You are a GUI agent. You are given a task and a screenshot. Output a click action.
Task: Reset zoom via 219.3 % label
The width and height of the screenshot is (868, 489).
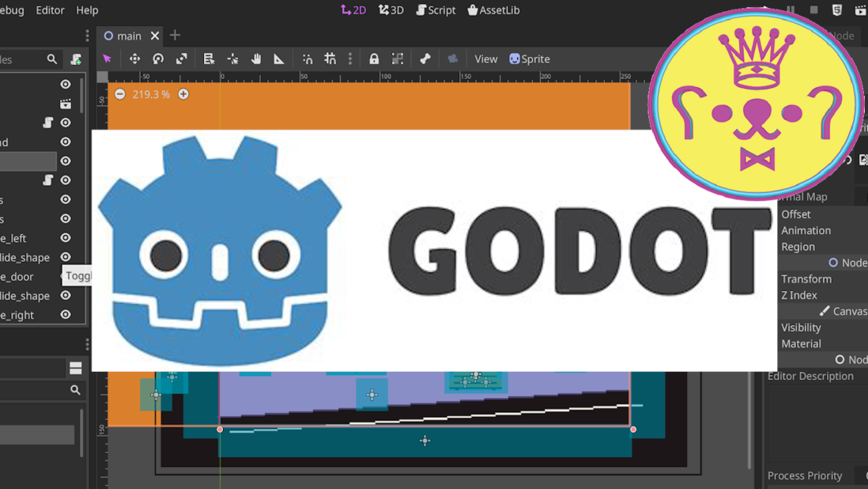click(151, 95)
